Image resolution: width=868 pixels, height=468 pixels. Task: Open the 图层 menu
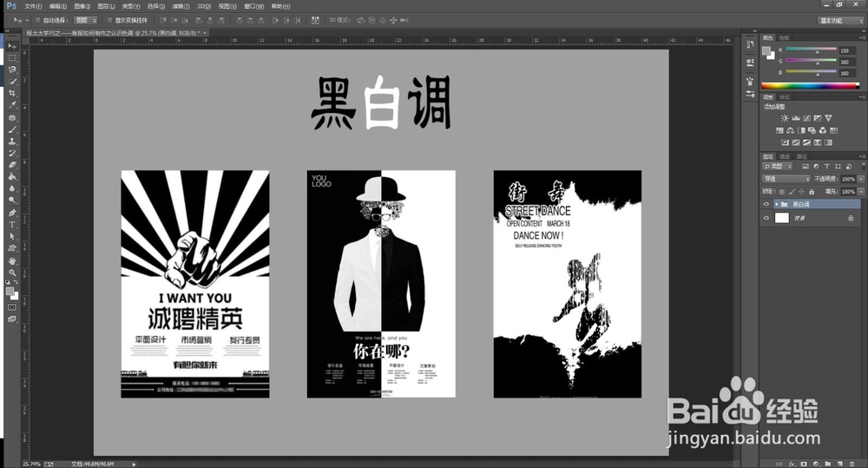pos(106,6)
